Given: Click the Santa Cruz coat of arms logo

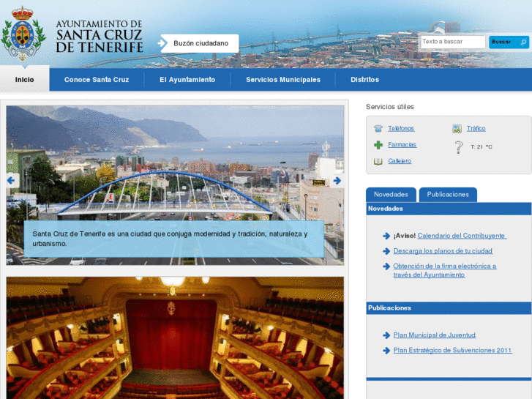Looking at the screenshot, I should tap(23, 33).
